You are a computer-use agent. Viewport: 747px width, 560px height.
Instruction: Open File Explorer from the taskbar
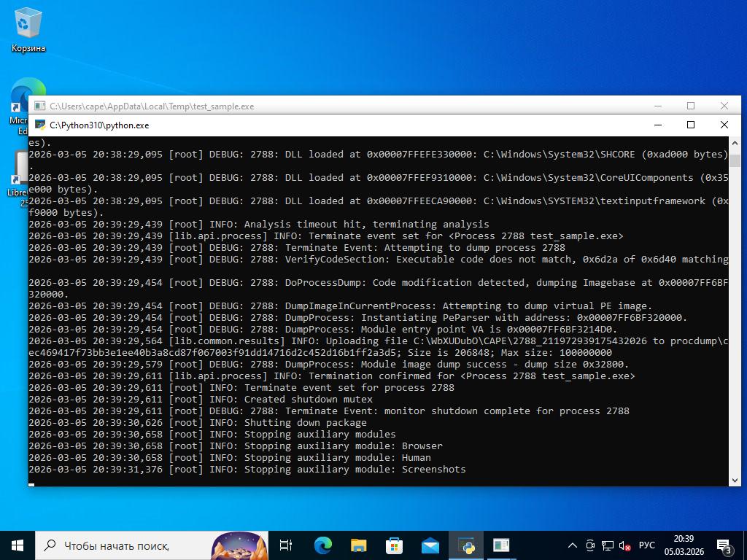[x=358, y=545]
